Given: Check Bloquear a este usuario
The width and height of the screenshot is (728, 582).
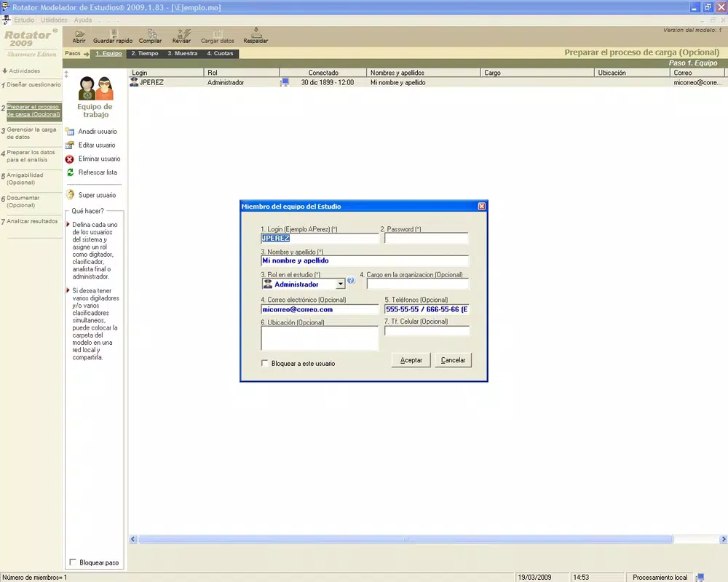Looking at the screenshot, I should click(x=265, y=364).
